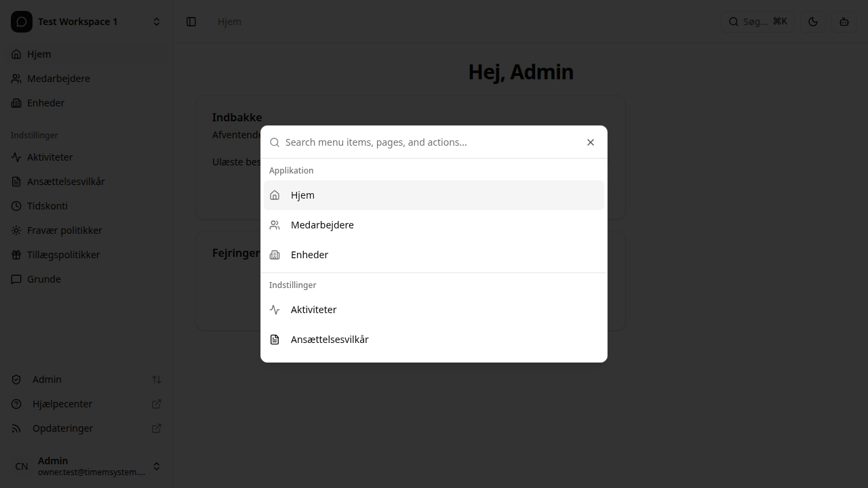Open Grunde in the sidebar
This screenshot has height=488, width=868.
tap(44, 279)
